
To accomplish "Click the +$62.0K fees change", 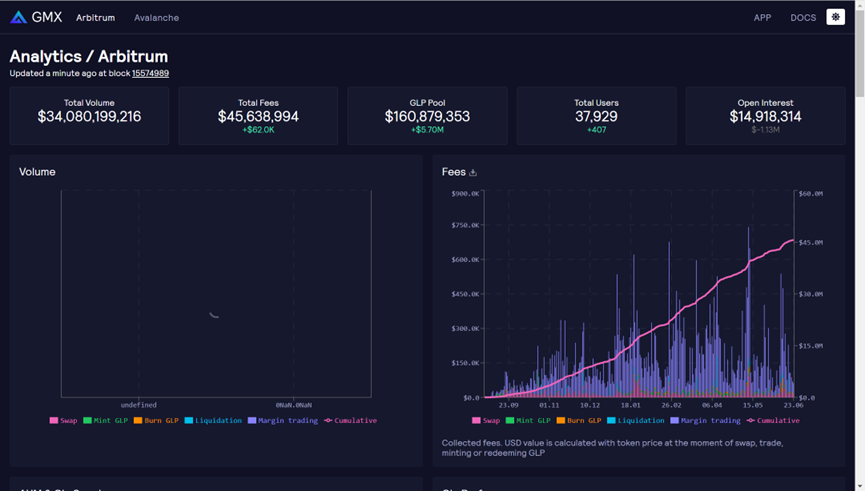I will click(258, 130).
